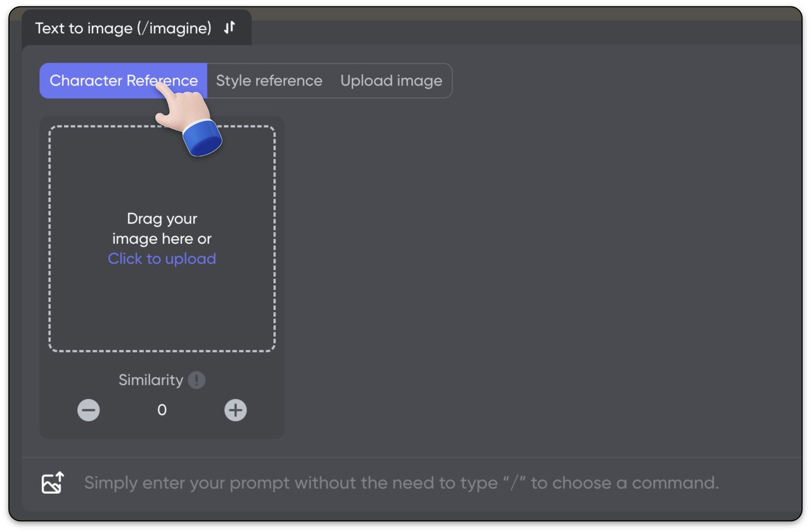
Task: Click the Click to upload link
Action: coord(162,258)
